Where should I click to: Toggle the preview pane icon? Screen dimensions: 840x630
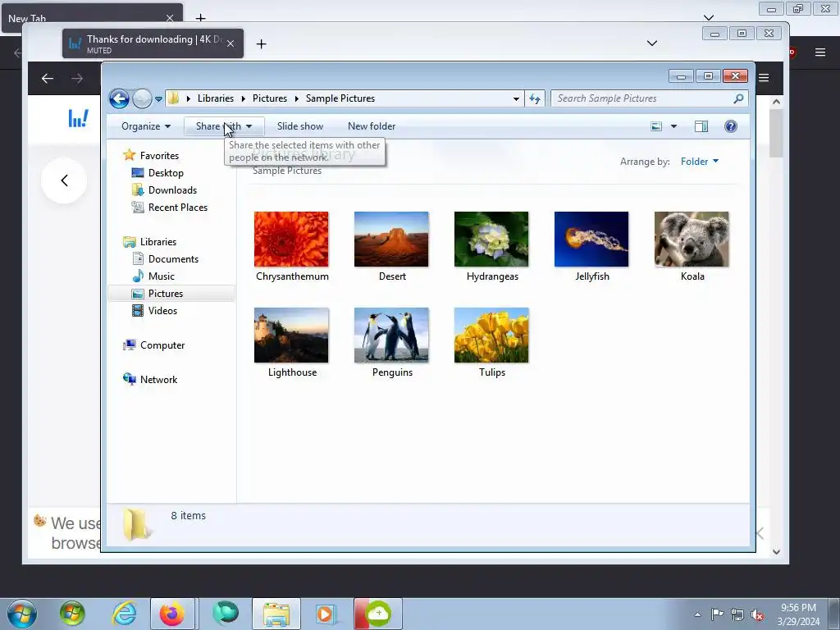coord(701,126)
